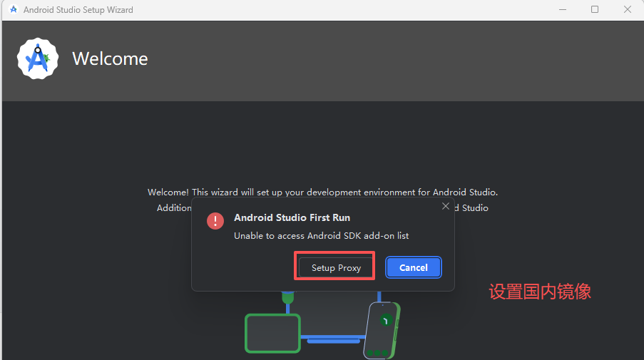Close the Setup Wizard window
The height and width of the screenshot is (360, 644).
pos(627,9)
